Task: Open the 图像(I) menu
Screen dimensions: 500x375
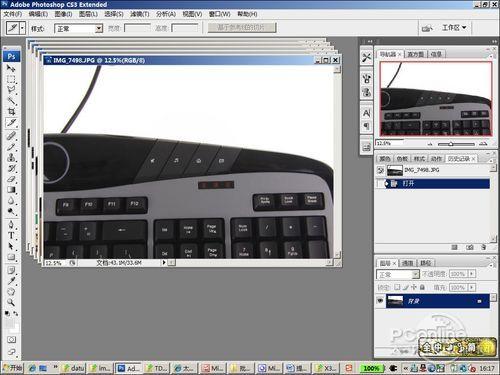Action: pyautogui.click(x=63, y=14)
